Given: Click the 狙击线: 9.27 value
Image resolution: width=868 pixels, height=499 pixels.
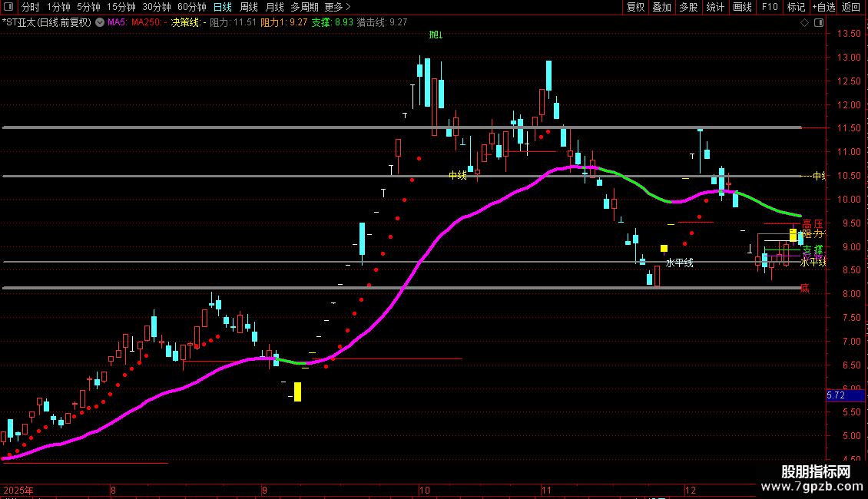Looking at the screenshot, I should click(382, 23).
